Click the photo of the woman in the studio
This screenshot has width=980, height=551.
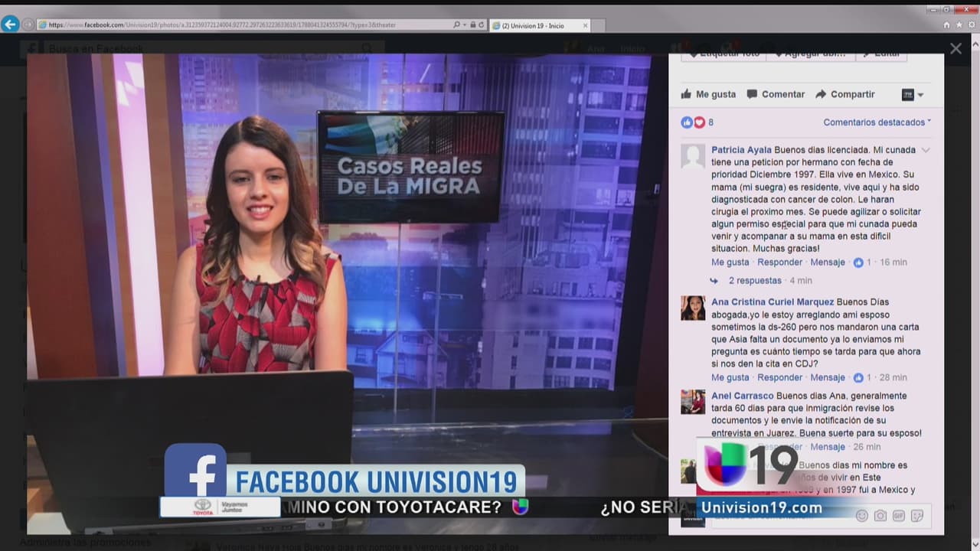(x=348, y=294)
